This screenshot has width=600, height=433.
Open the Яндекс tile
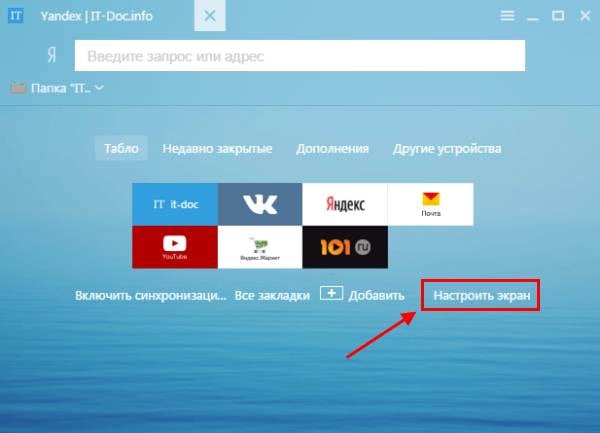tap(344, 204)
